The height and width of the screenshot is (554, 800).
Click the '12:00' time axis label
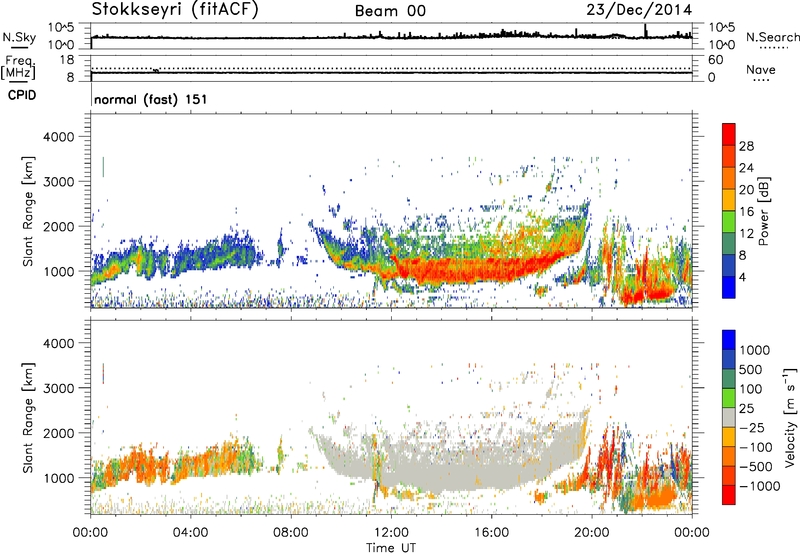pyautogui.click(x=391, y=533)
